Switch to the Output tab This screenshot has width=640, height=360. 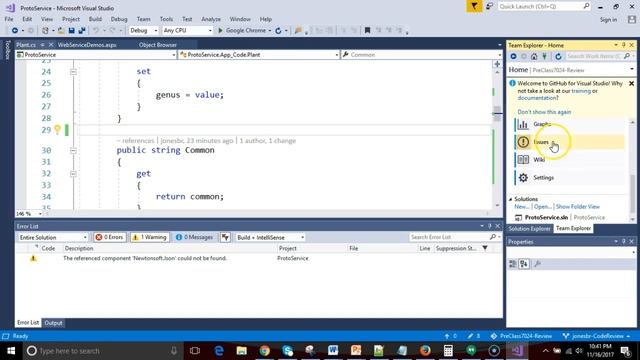(x=53, y=323)
